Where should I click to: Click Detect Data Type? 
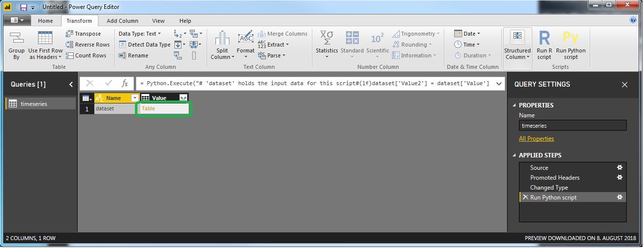tap(144, 45)
